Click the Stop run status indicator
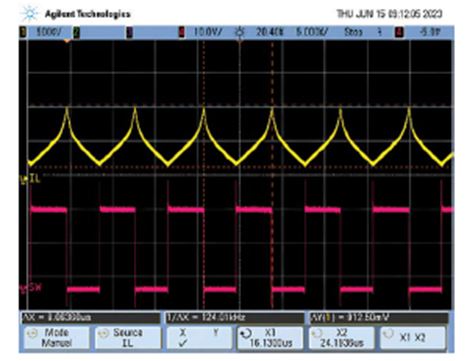 [x=353, y=32]
